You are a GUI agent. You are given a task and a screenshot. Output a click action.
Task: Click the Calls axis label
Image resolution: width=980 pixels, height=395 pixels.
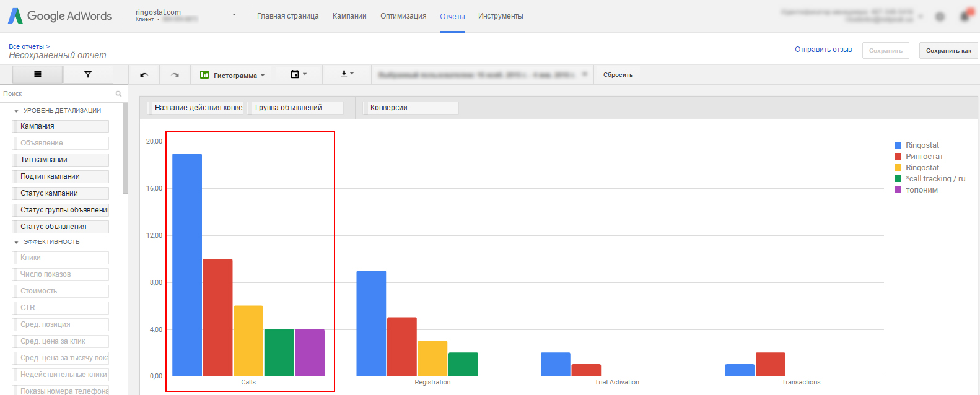[248, 383]
